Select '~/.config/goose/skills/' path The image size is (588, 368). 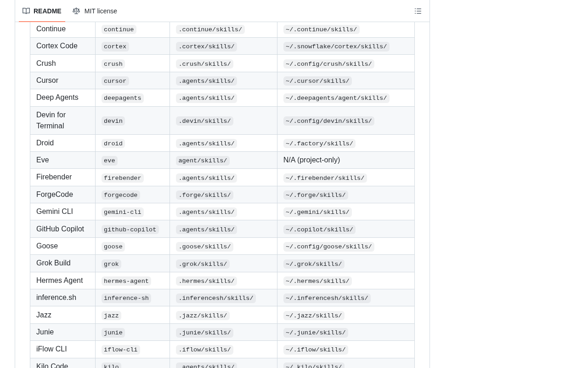click(328, 247)
